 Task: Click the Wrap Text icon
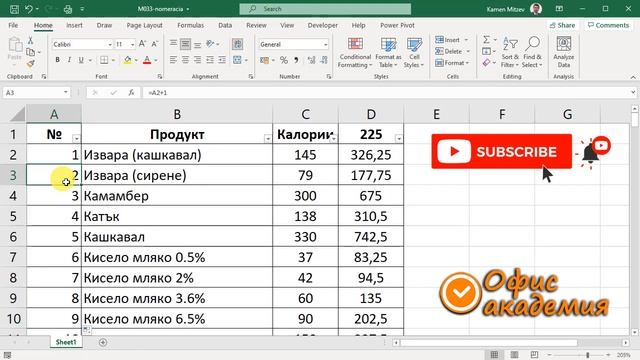pos(238,44)
